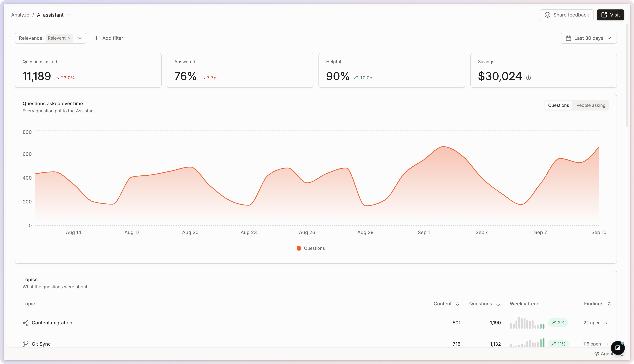Click the Sep 1 label on chart axis
Image resolution: width=634 pixels, height=364 pixels.
click(424, 233)
